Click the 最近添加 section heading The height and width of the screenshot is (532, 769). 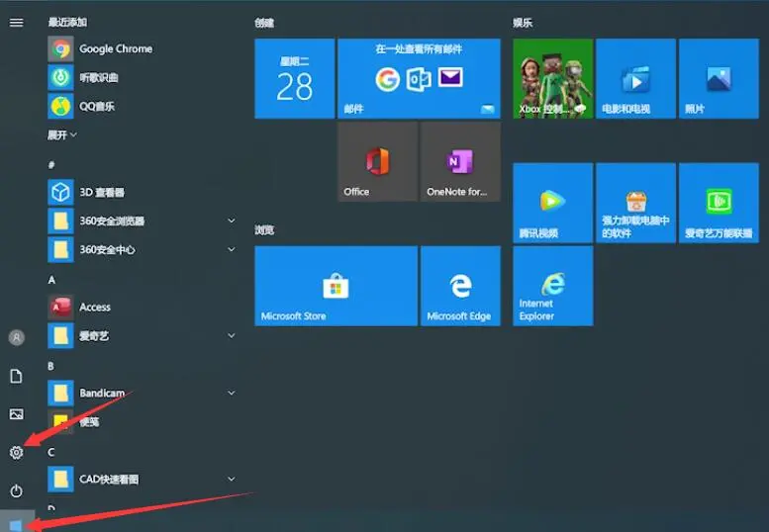point(67,22)
